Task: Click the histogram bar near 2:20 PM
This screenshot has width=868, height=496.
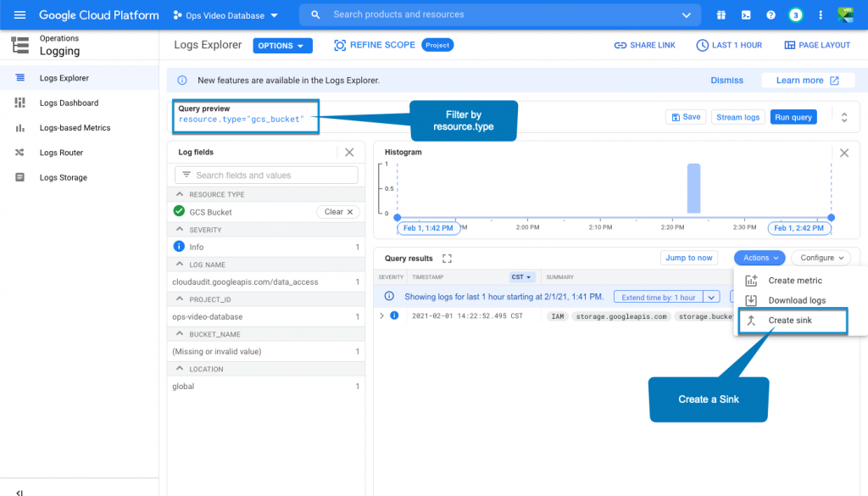Action: [693, 188]
